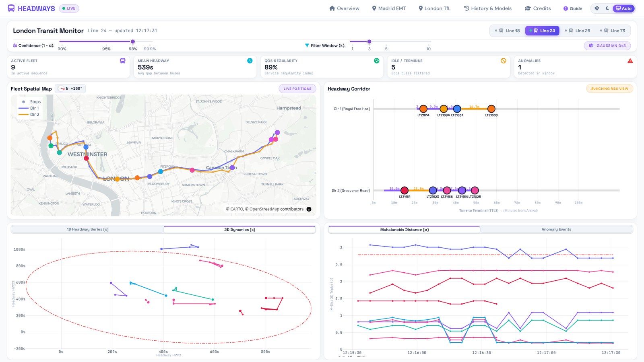644x362 pixels.
Task: Switch to light theme sun icon
Action: tap(597, 8)
